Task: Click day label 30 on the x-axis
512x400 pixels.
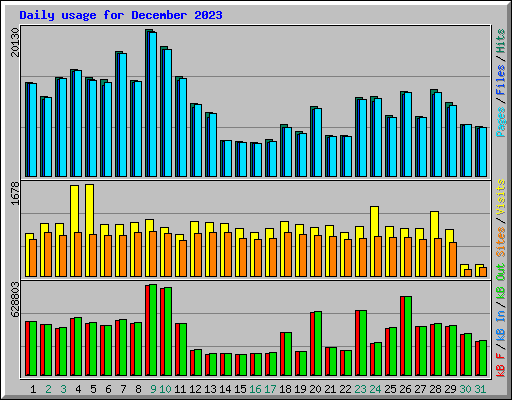Action: click(x=465, y=389)
